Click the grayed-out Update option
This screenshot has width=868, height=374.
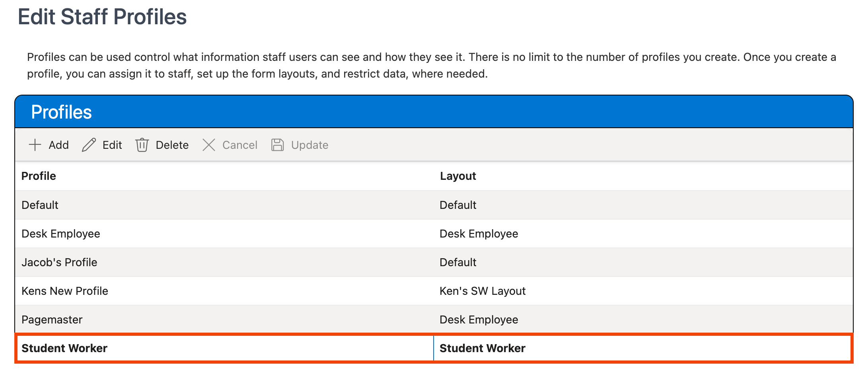coord(309,145)
